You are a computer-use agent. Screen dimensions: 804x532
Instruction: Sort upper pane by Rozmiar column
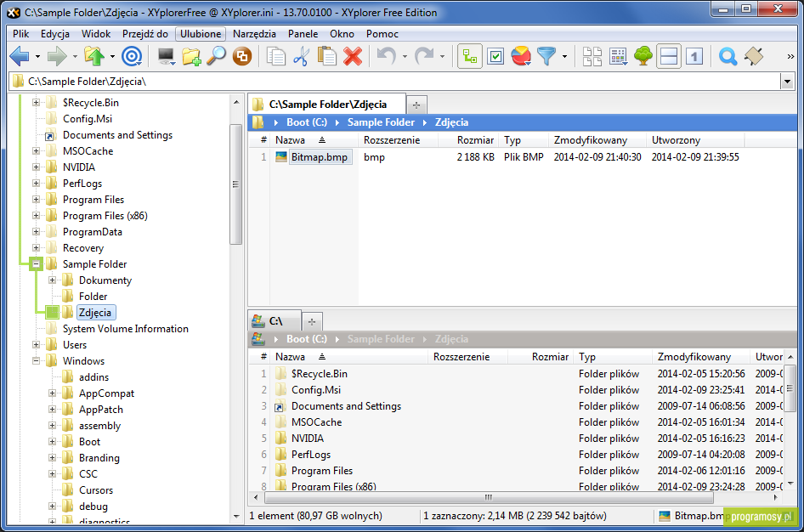point(469,140)
